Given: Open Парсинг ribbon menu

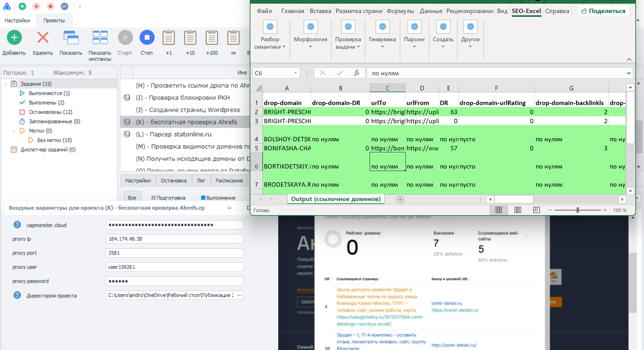Looking at the screenshot, I should [x=414, y=35].
